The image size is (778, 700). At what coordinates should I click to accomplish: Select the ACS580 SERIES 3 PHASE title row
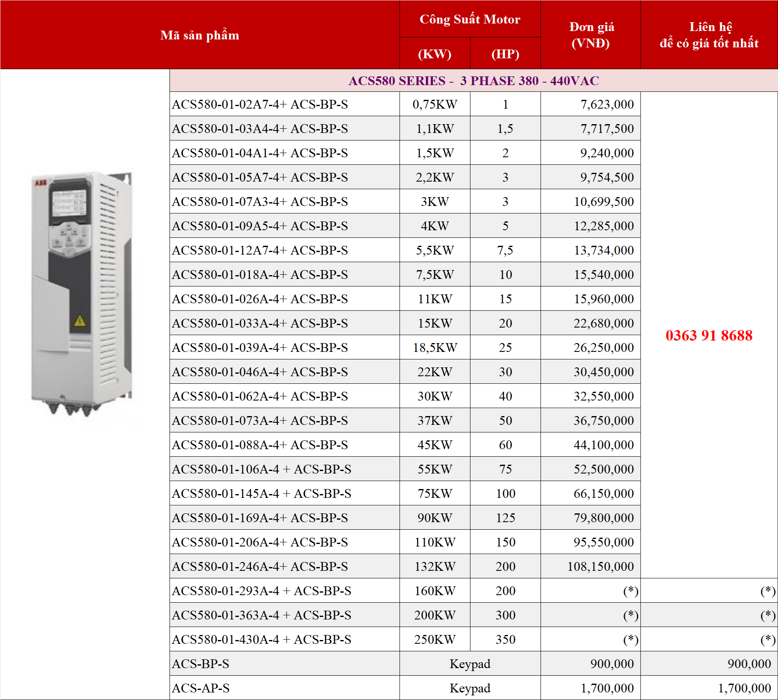[x=474, y=81]
